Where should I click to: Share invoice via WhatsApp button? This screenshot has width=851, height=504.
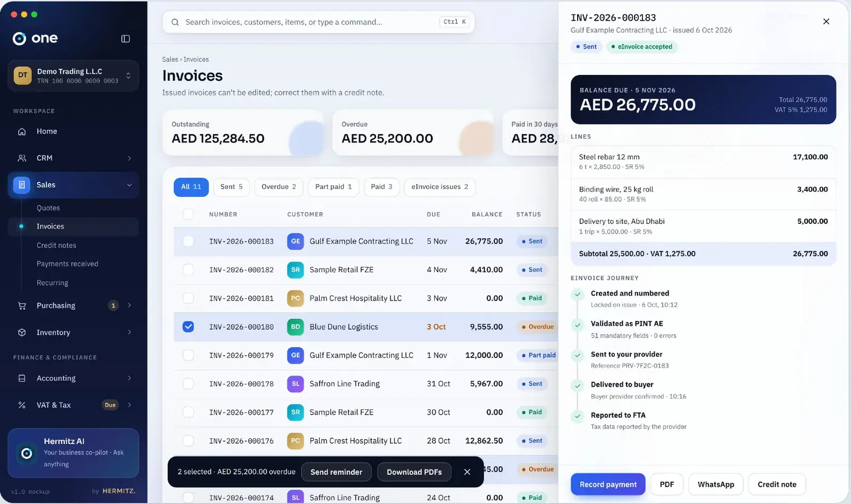point(716,484)
